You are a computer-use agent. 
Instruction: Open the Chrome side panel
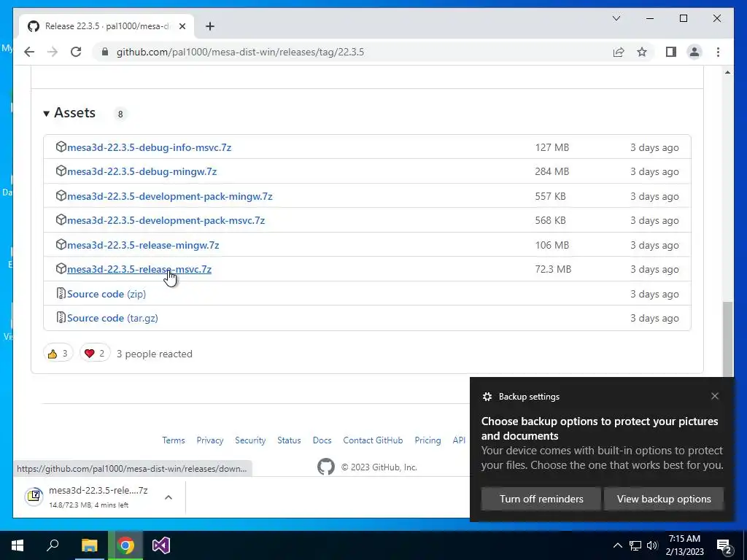671,52
